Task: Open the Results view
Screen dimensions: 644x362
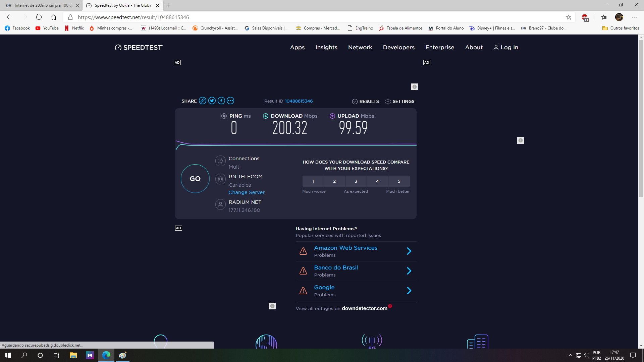Action: click(x=366, y=102)
